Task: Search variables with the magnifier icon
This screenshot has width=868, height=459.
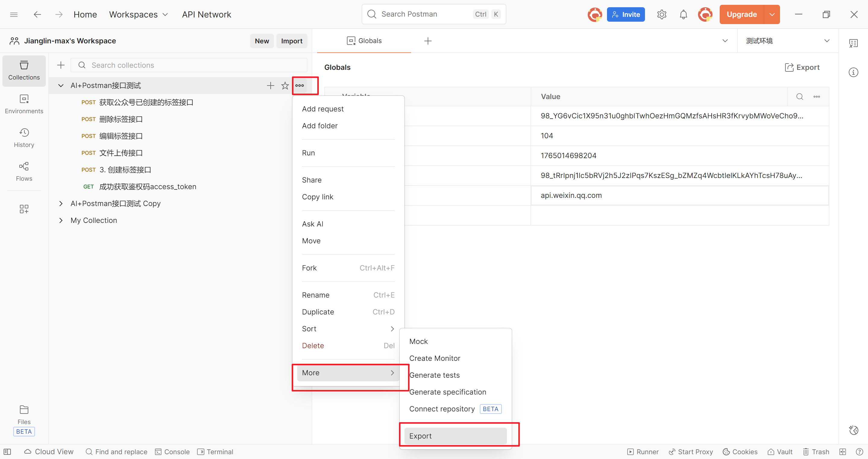Action: tap(800, 97)
